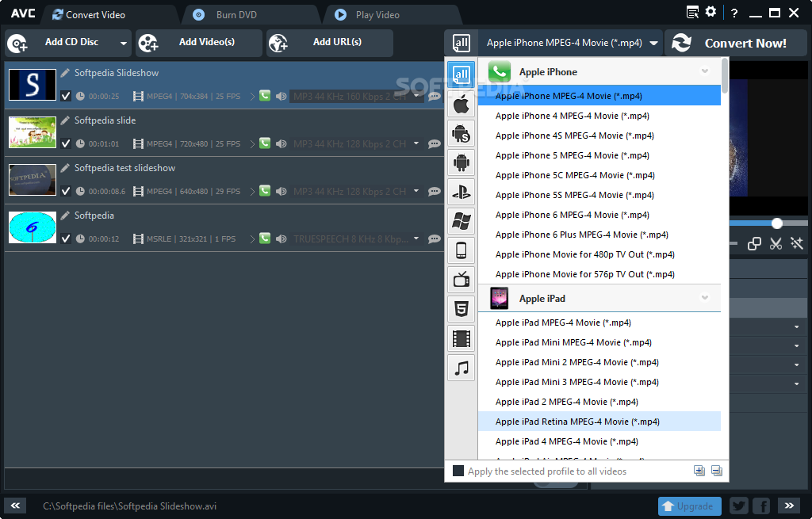Click the audio speaker icon for Softpedia Slideshow
Viewport: 812px width, 519px height.
282,96
